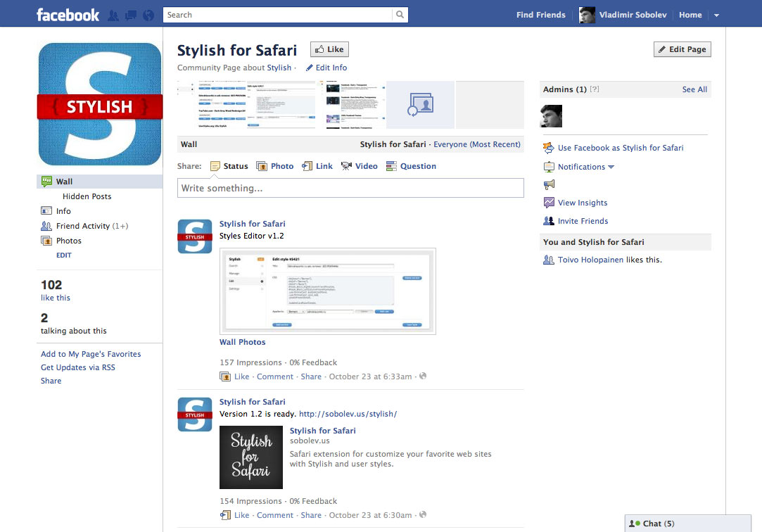This screenshot has height=532, width=762.
Task: Open the Everyone (Most Recent) wall filter
Action: tap(476, 144)
